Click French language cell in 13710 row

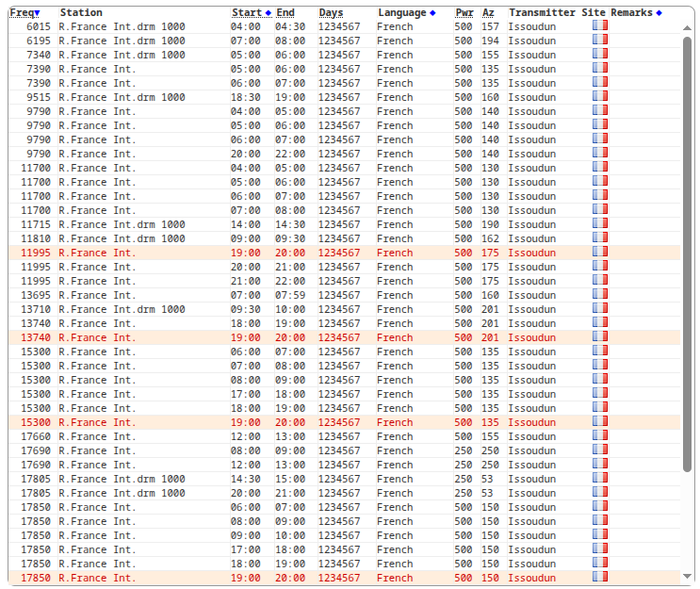point(395,309)
